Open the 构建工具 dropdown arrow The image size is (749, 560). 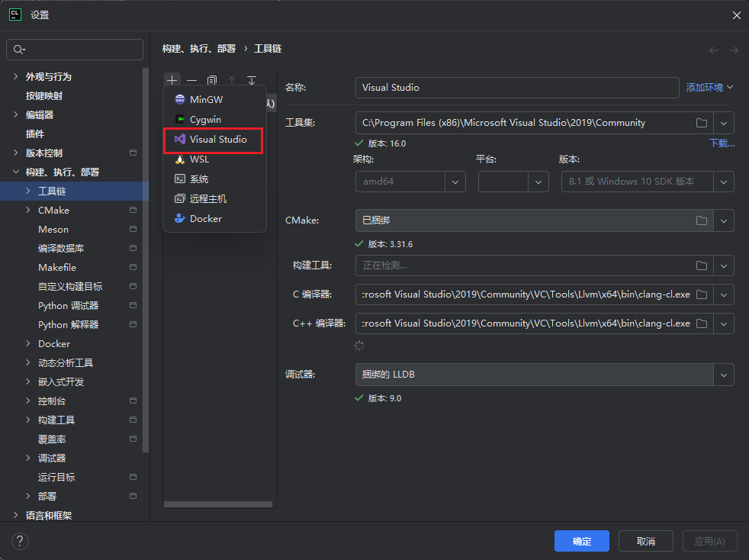click(724, 266)
